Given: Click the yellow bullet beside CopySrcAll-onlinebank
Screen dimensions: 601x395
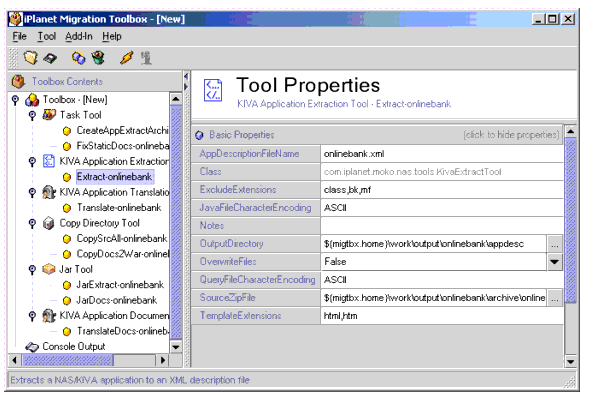Looking at the screenshot, I should click(x=67, y=239).
